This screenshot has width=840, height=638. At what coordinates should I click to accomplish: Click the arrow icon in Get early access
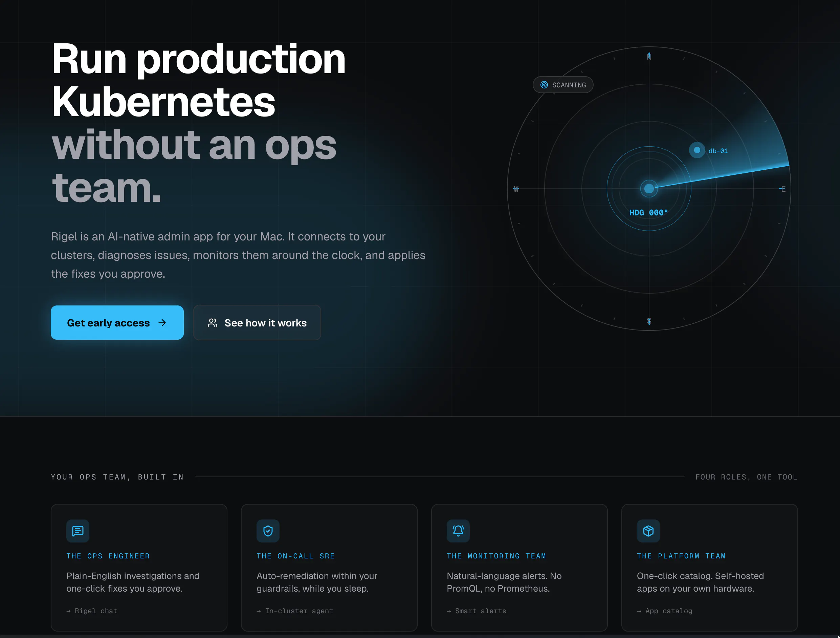tap(162, 323)
